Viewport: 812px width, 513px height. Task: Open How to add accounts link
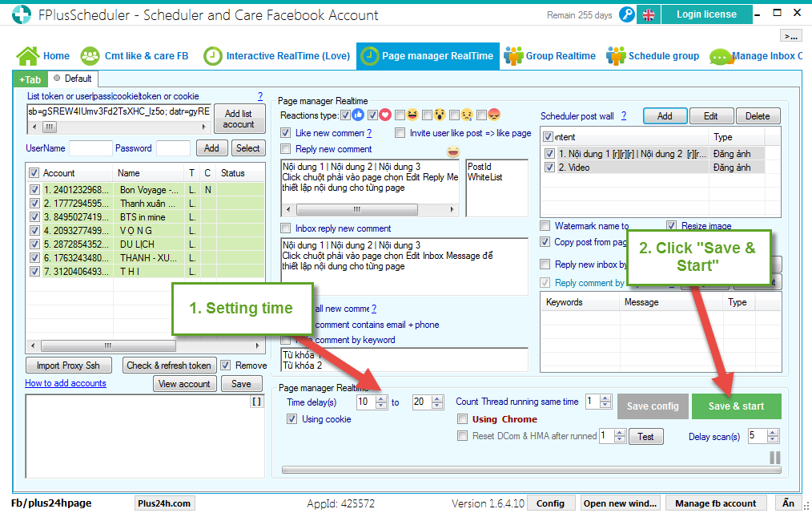(x=66, y=383)
